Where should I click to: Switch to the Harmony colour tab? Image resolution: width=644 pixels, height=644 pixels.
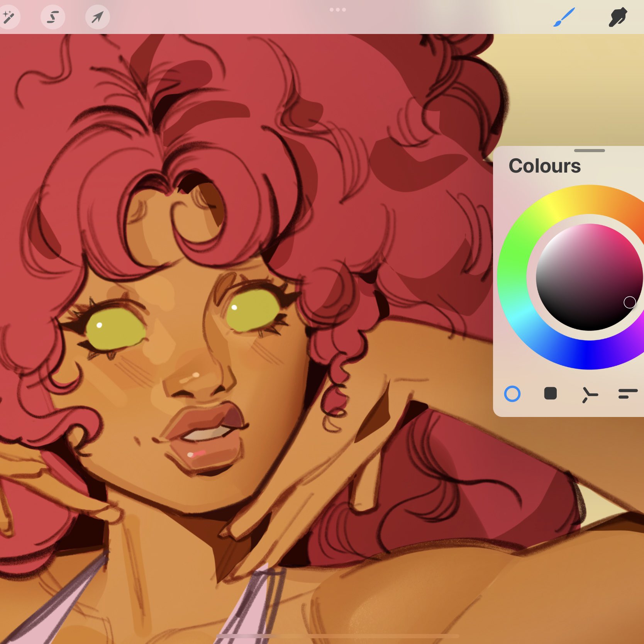tap(589, 395)
